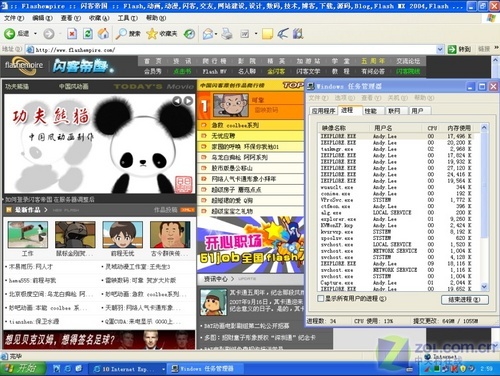Image resolution: width=500 pixels, height=376 pixels.
Task: Sort by User Name column header
Action: point(396,128)
